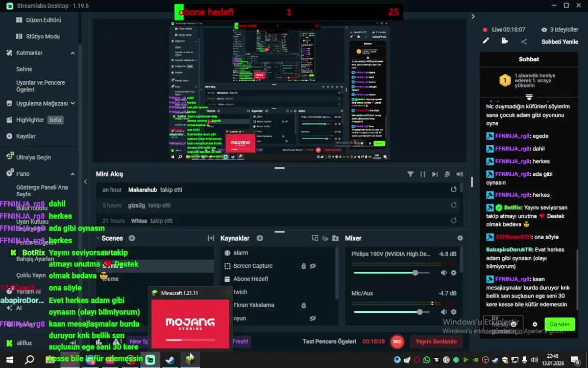Collapse the chat panel with the chevron
The width and height of the screenshot is (588, 368).
pos(473,16)
